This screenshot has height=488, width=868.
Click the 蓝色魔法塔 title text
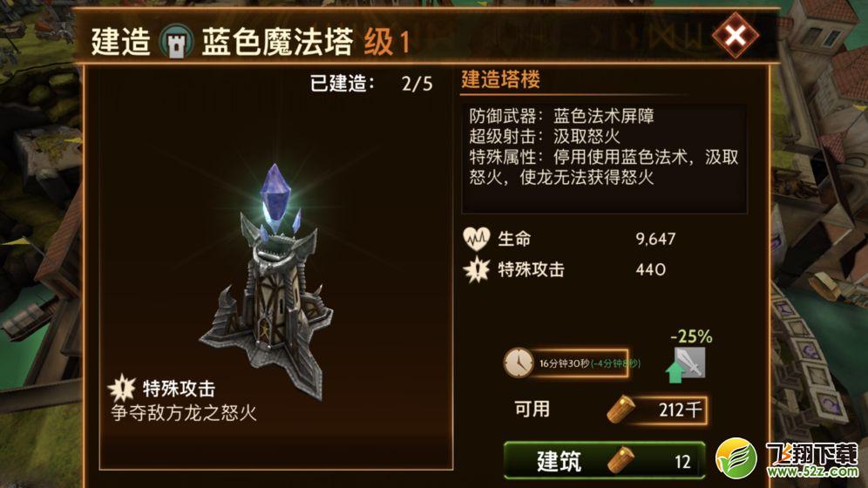coord(277,42)
